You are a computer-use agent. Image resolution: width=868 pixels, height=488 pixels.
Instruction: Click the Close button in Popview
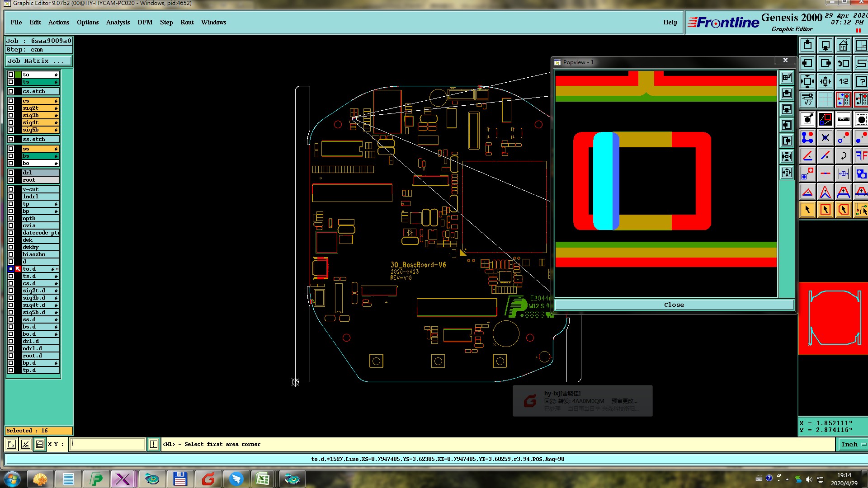coord(674,305)
